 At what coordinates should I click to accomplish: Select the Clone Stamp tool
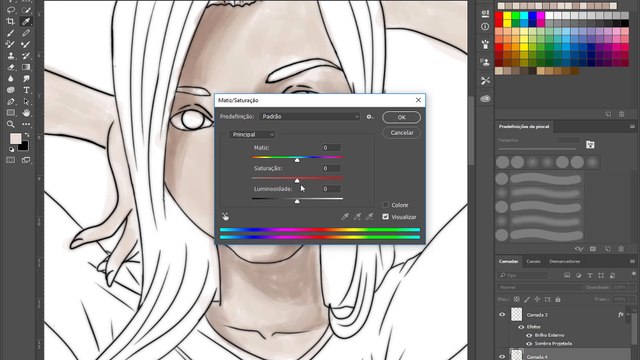[11, 56]
